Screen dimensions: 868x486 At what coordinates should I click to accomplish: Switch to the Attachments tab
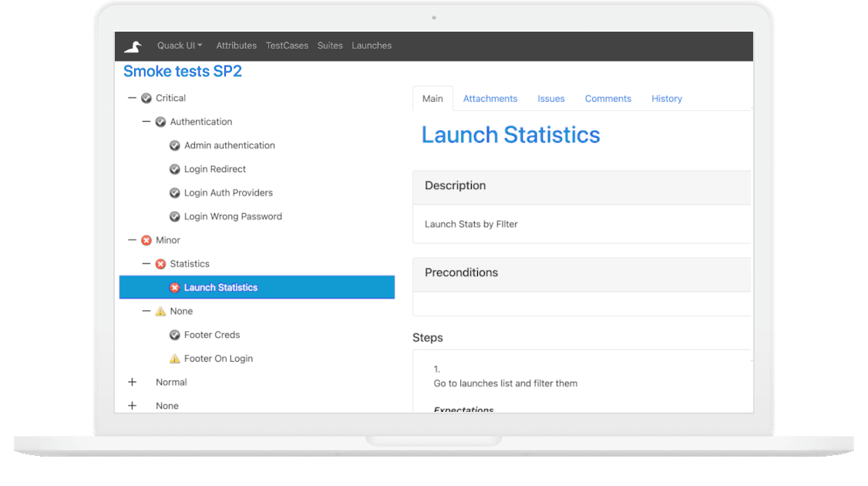pos(490,99)
